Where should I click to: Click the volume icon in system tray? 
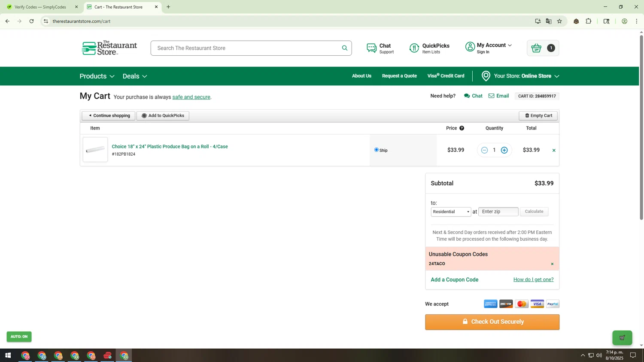click(x=599, y=355)
